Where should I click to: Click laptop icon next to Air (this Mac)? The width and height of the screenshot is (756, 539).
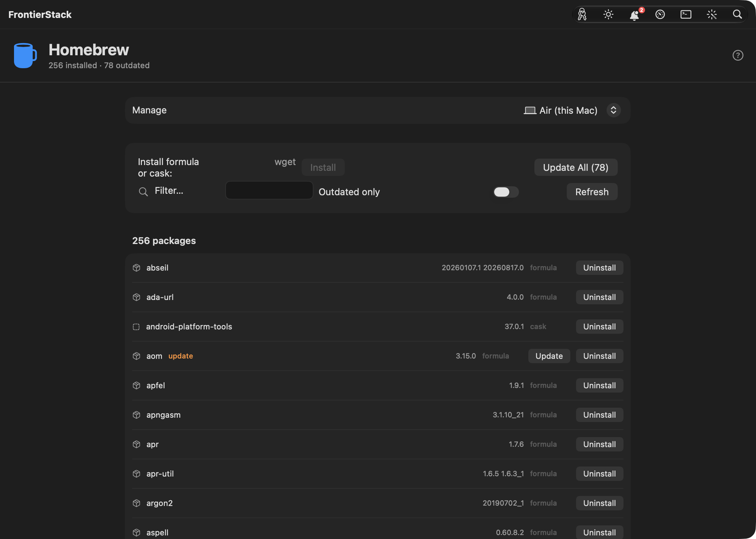click(x=530, y=111)
